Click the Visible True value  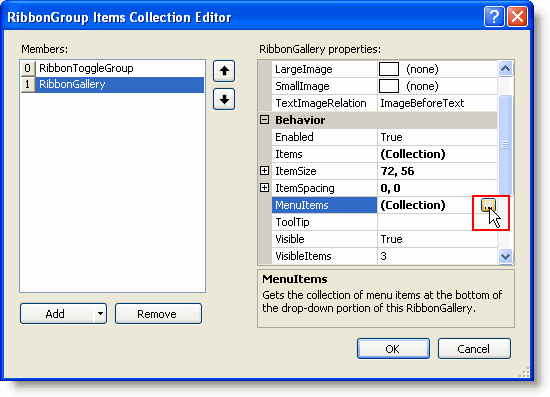point(437,239)
